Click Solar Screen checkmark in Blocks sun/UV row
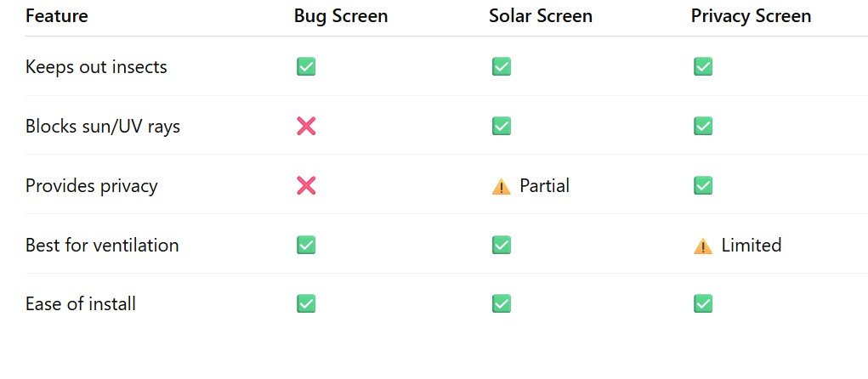Viewport: 868px width, 379px height. click(501, 126)
